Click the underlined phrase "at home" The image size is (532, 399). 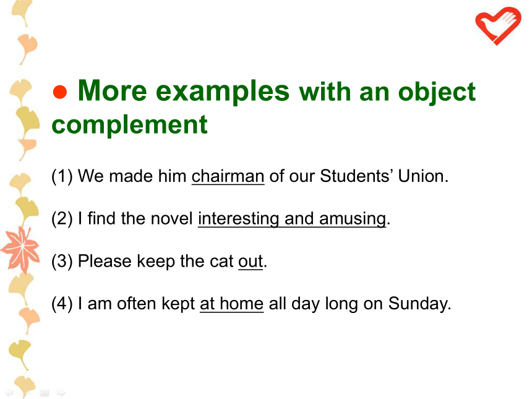point(231,304)
